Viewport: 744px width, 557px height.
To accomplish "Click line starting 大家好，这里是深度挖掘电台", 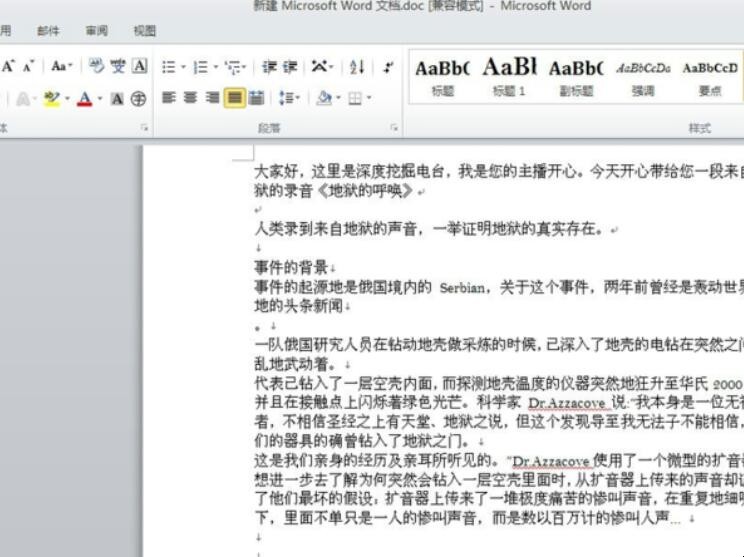I will click(x=499, y=172).
